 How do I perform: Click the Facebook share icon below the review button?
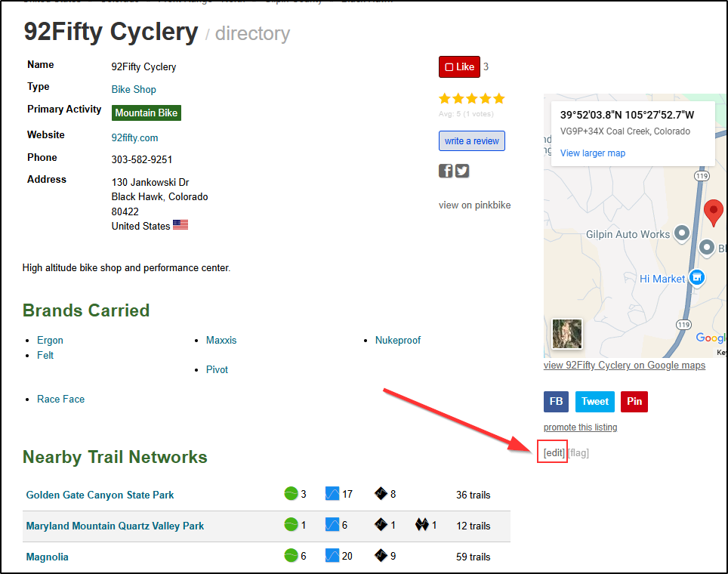pyautogui.click(x=446, y=171)
